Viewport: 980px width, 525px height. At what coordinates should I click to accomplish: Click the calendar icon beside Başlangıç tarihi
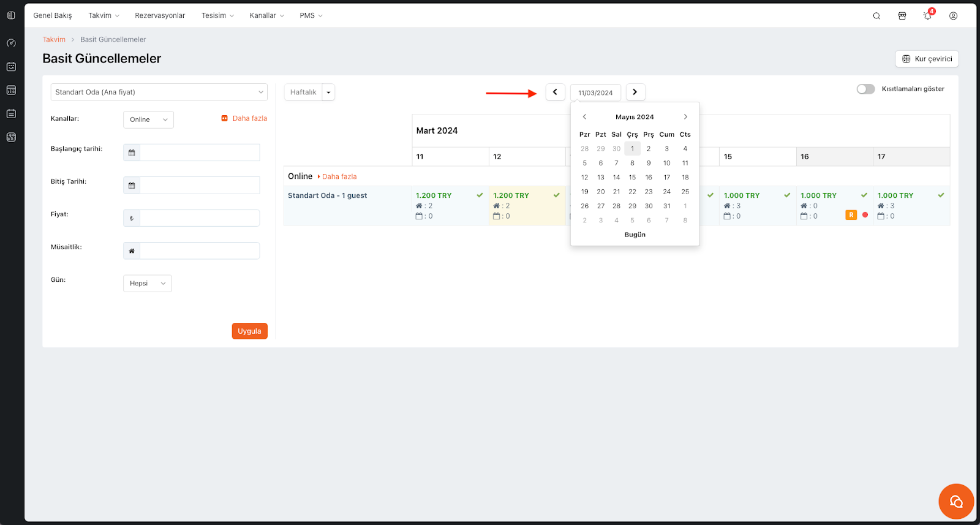coord(132,153)
